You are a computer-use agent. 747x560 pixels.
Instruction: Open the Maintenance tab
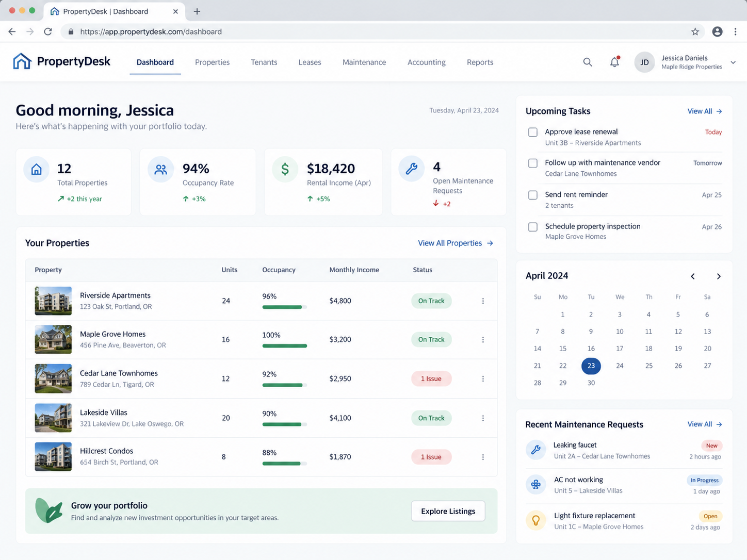coord(364,62)
